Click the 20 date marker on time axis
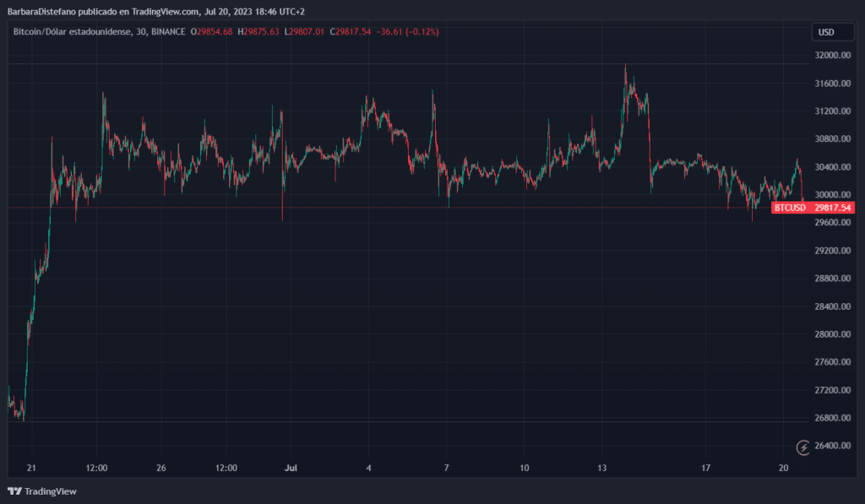865x504 pixels. [x=783, y=468]
